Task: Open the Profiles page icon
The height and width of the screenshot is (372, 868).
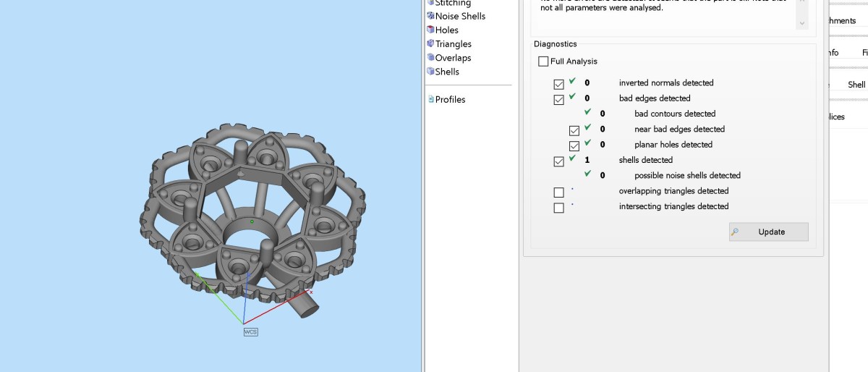Action: 431,99
